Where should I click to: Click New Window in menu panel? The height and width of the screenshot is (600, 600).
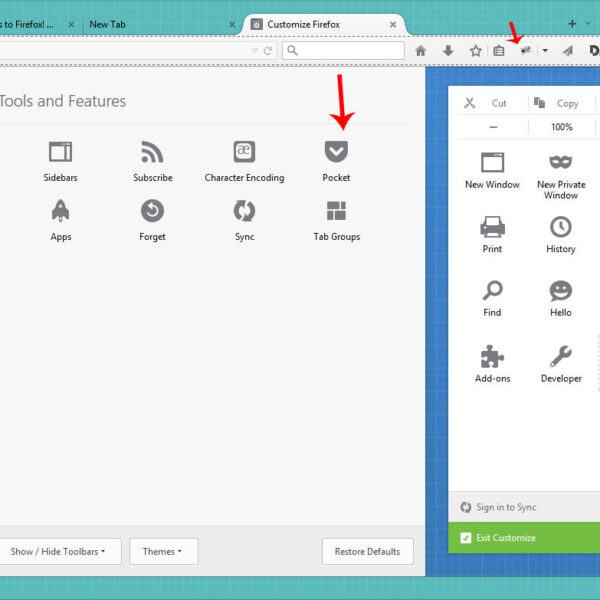tap(492, 170)
